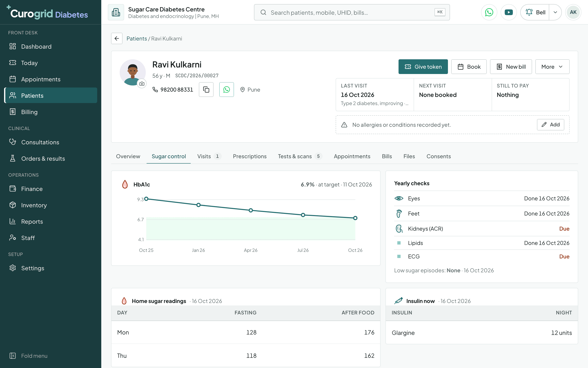
Task: Click the clinic building icon
Action: [x=116, y=12]
